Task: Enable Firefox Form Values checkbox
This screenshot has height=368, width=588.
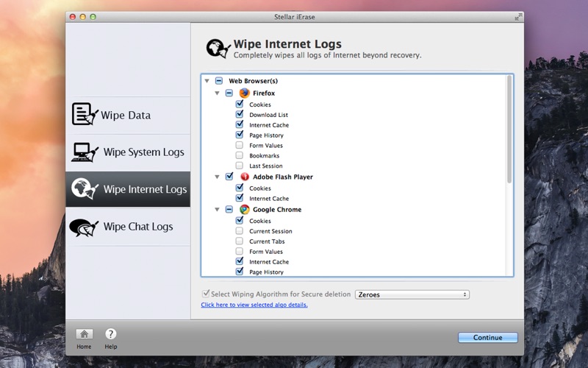Action: 240,145
